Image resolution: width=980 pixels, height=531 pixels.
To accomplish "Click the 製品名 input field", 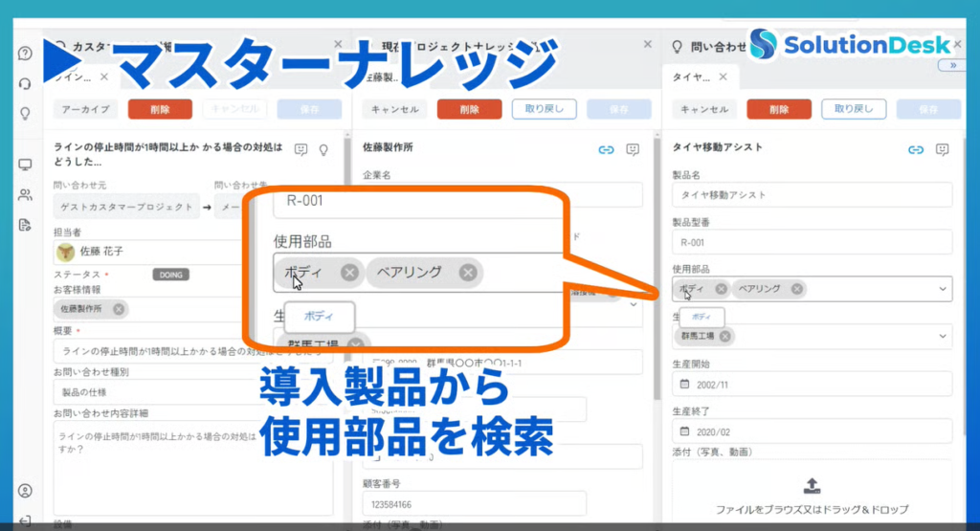I will click(812, 194).
